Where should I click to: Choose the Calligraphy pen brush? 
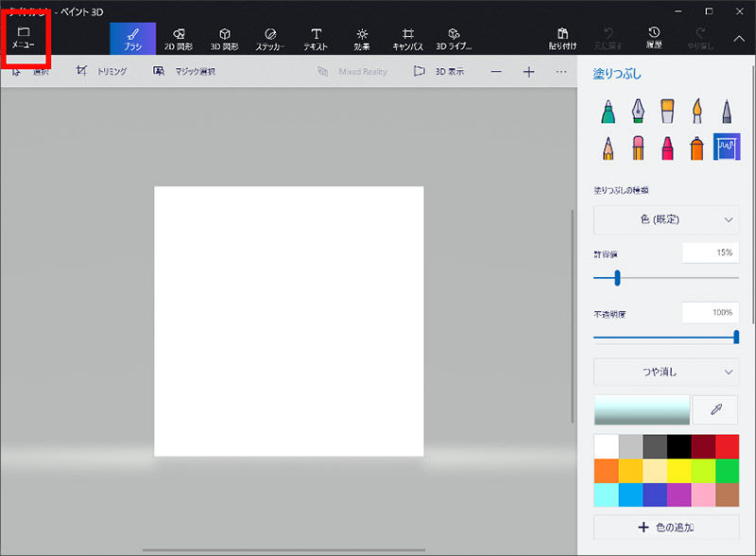(637, 112)
